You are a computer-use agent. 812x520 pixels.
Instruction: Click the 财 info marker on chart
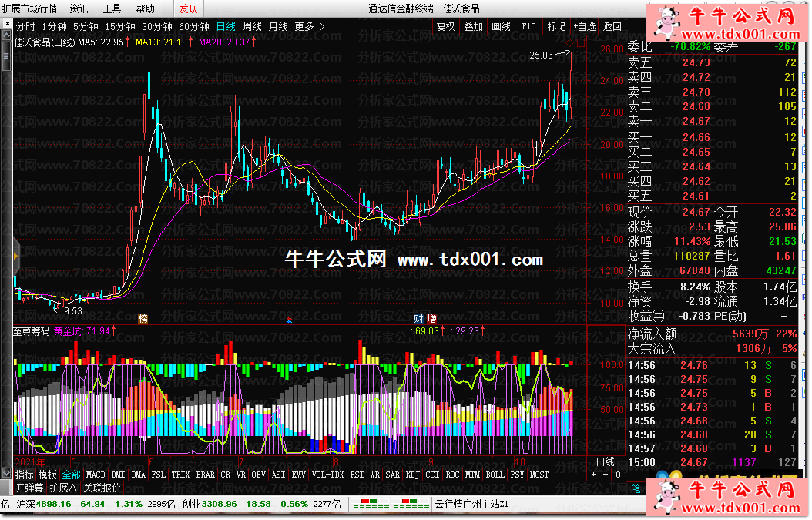[x=418, y=318]
